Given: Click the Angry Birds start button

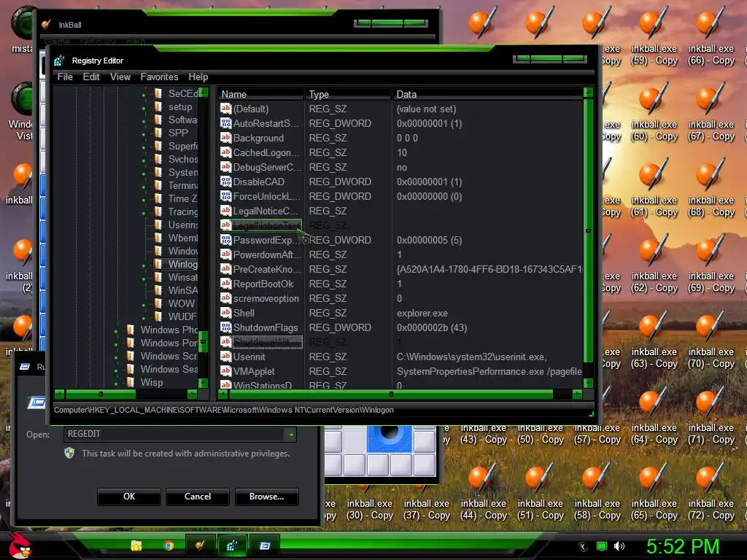Looking at the screenshot, I should 19,545.
